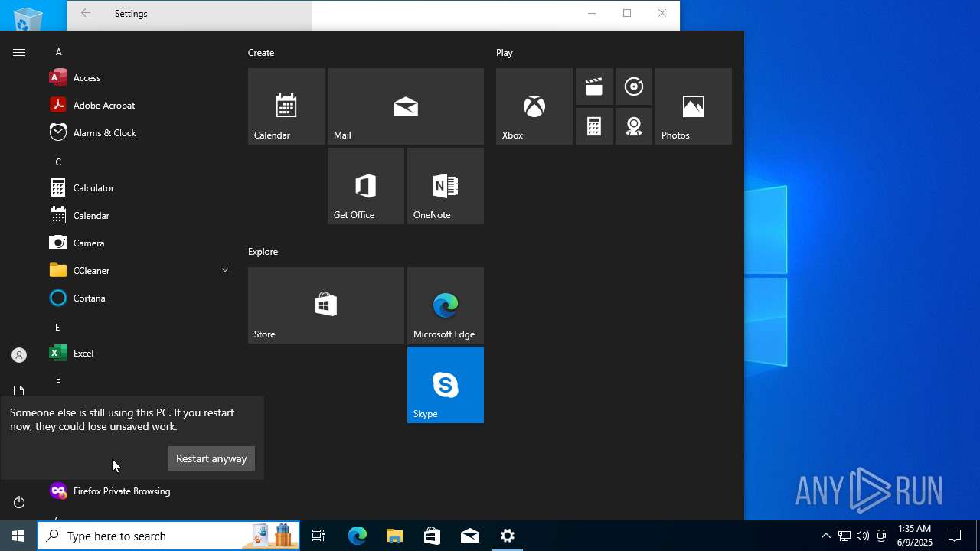Open Access from the app list
This screenshot has width=980, height=551.
point(138,77)
